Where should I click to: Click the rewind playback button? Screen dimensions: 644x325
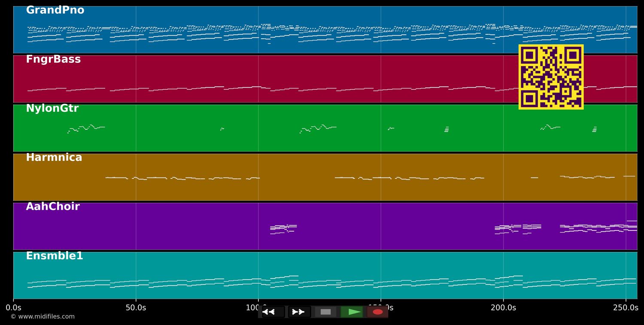click(273, 312)
